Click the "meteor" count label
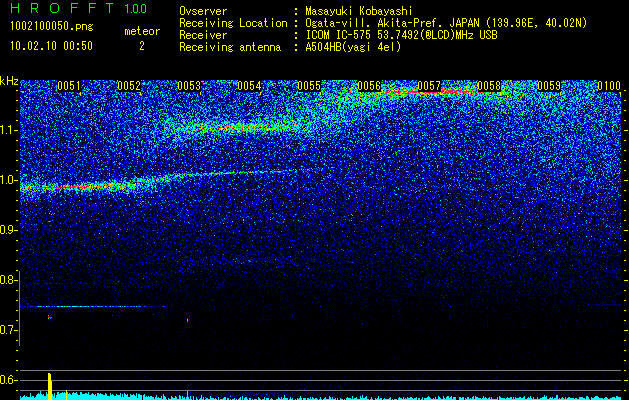 pyautogui.click(x=142, y=31)
